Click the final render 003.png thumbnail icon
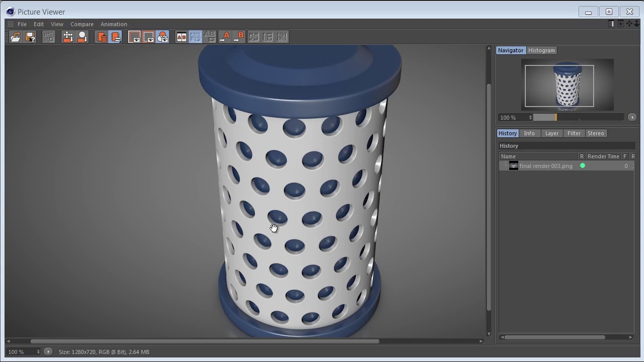This screenshot has height=362, width=644. tap(514, 166)
